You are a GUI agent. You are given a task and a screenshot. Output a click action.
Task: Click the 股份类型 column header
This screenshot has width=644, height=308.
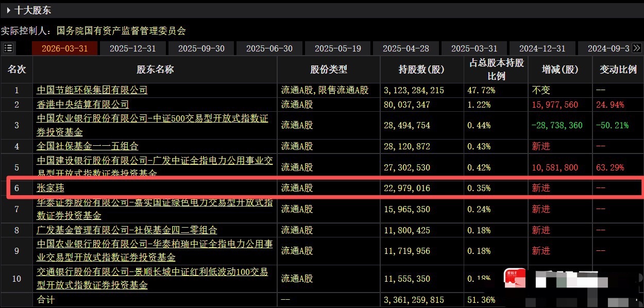329,70
